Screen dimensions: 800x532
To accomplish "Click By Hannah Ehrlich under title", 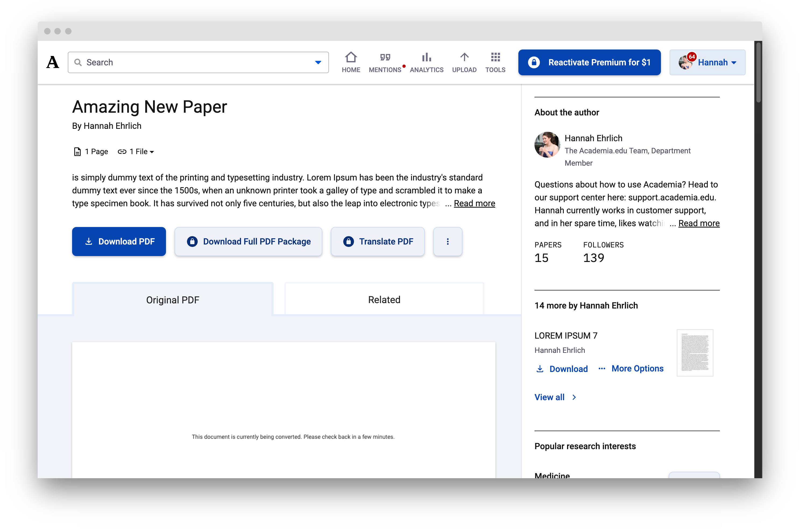I will click(107, 126).
